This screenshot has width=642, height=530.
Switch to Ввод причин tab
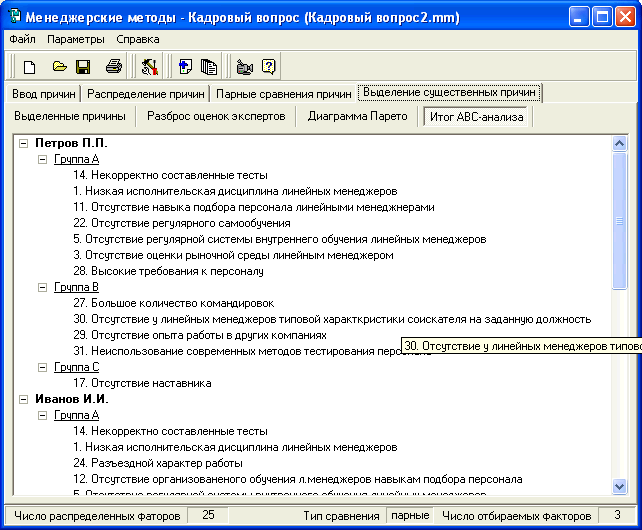click(43, 94)
